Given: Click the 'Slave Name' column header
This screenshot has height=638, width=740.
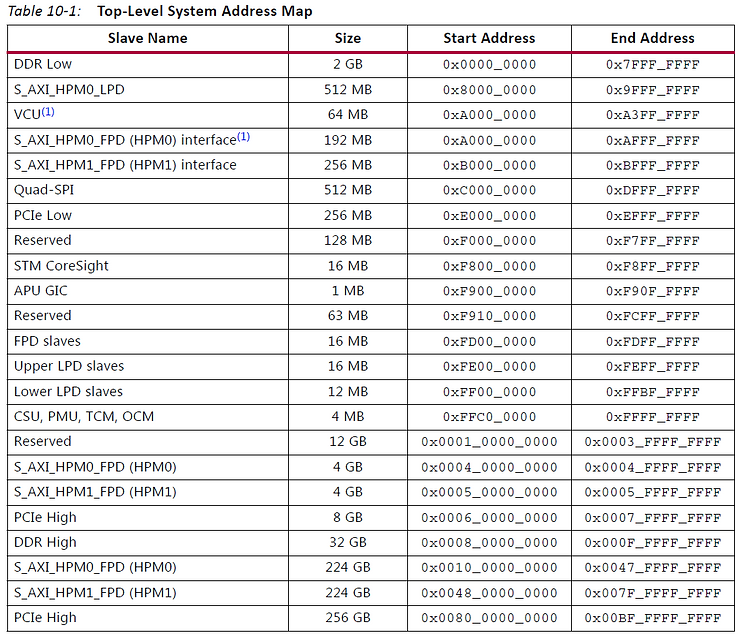Looking at the screenshot, I should 147,38.
